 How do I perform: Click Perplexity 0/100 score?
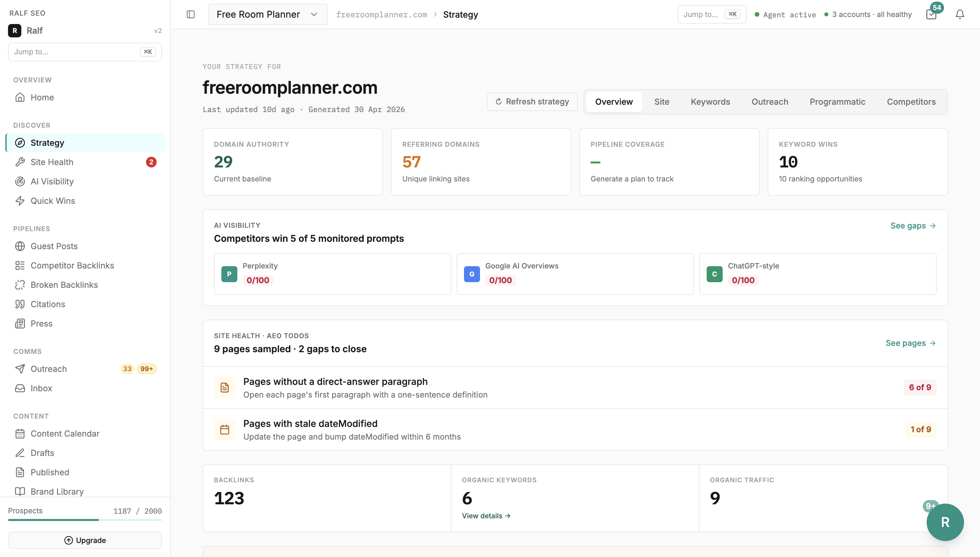(258, 280)
